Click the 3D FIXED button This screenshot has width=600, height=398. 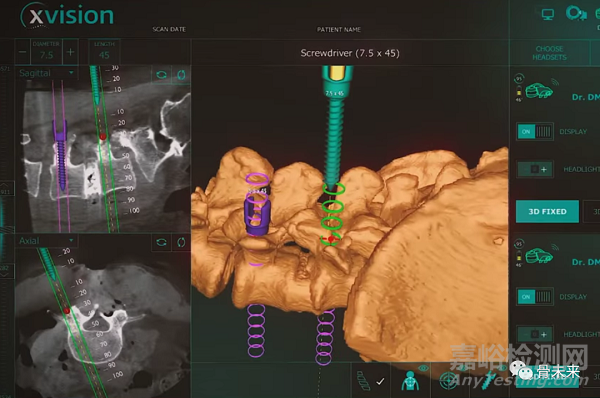[x=547, y=211]
